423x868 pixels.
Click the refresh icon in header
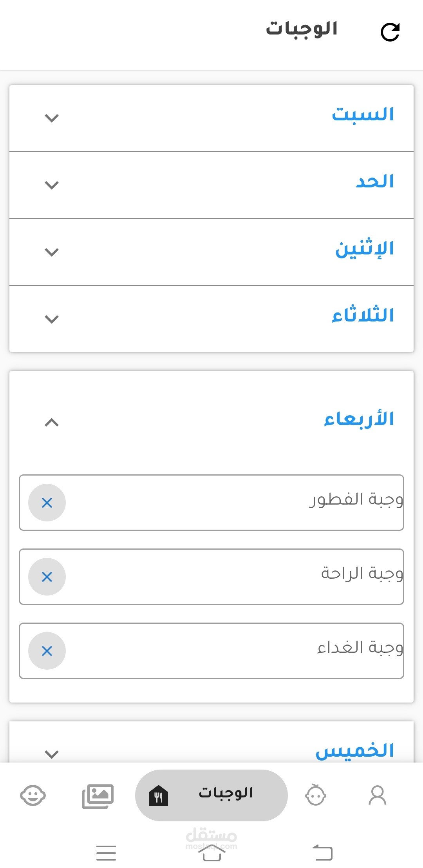coord(390,32)
